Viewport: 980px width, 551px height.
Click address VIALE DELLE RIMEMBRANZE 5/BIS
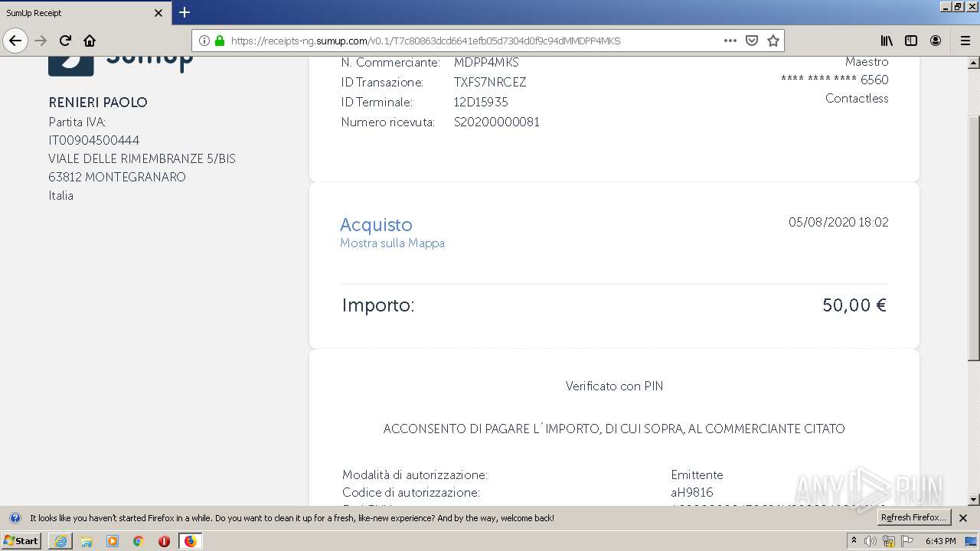click(x=142, y=159)
